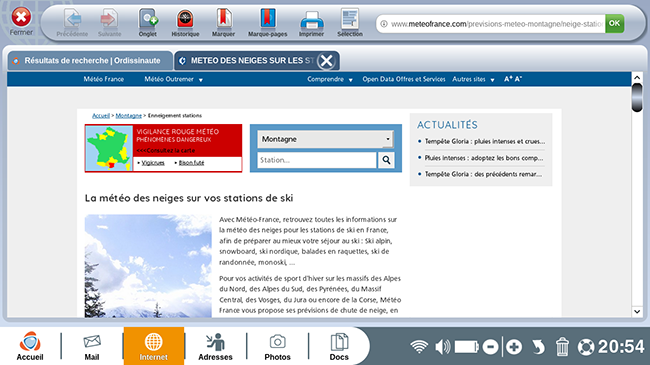Go forward with the Suivante arrow
The height and width of the screenshot is (365, 650).
point(109,22)
